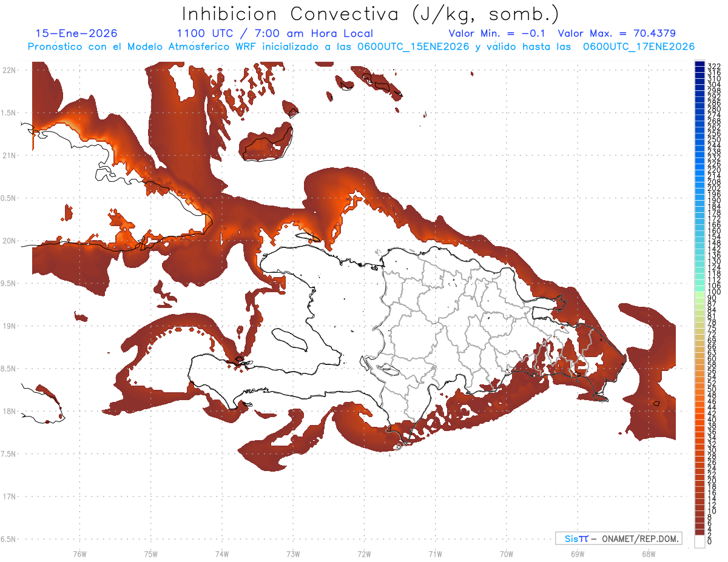728x562 pixels.
Task: Click the color bar value label "50"
Action: (x=712, y=389)
